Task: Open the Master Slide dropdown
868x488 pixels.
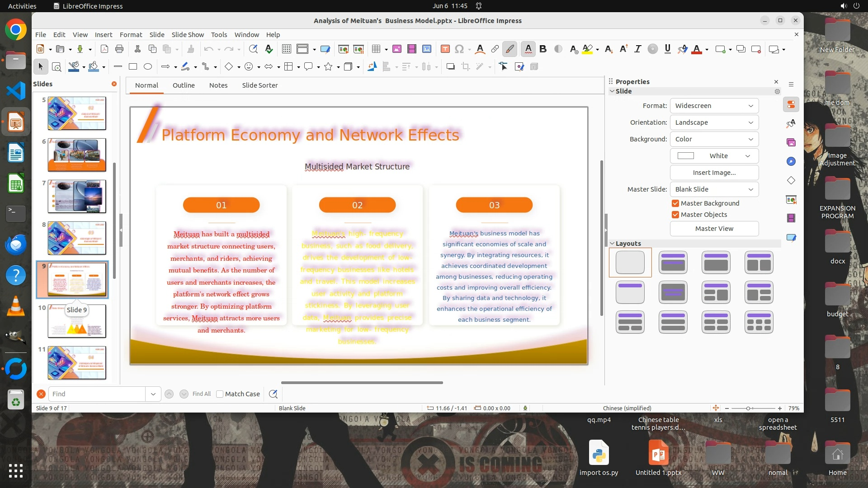Action: coord(714,189)
